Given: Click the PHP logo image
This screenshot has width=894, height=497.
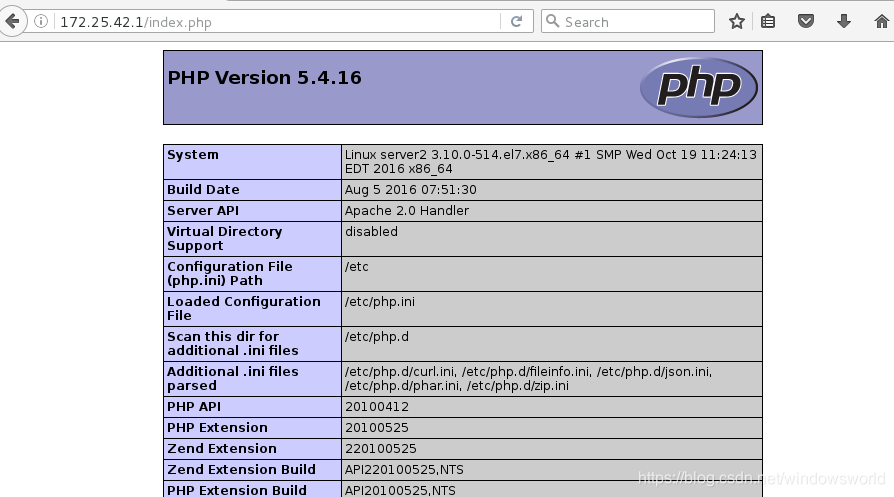Looking at the screenshot, I should tap(698, 87).
